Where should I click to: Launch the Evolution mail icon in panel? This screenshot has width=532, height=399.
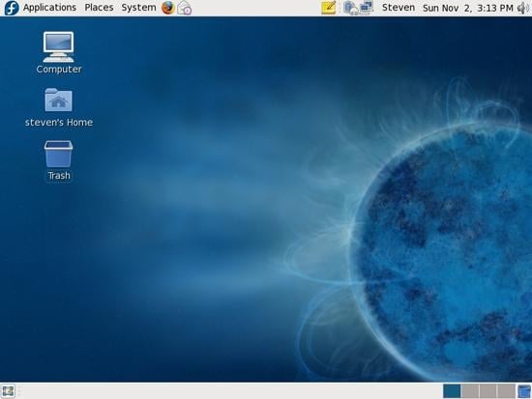[185, 8]
